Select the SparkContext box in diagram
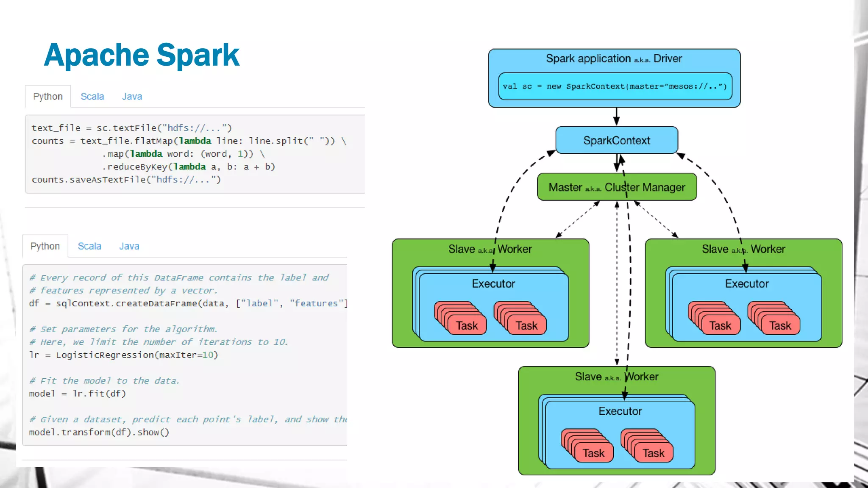 click(617, 140)
